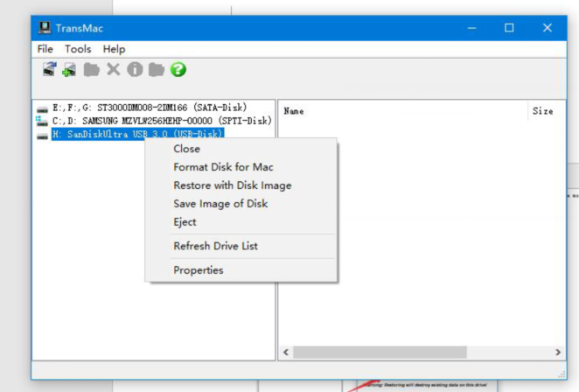Select the ST3000DM008 SATA-Disk entry
This screenshot has height=392, width=579.
click(x=150, y=108)
